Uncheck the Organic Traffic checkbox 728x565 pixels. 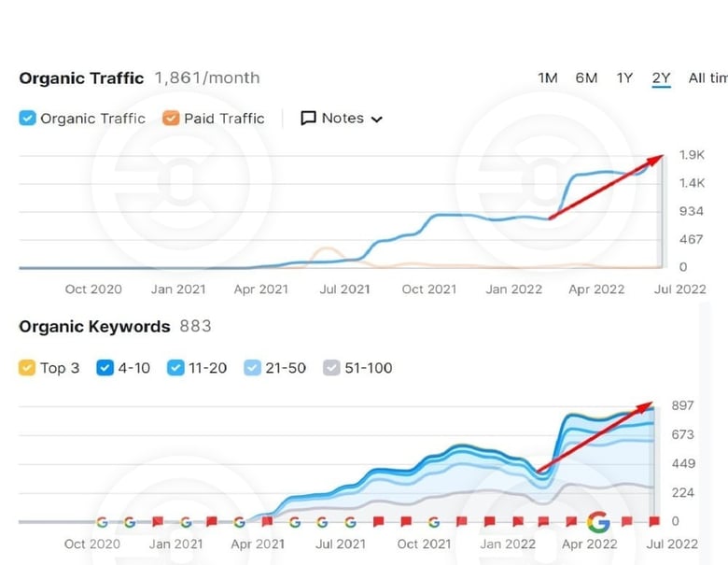pyautogui.click(x=27, y=118)
